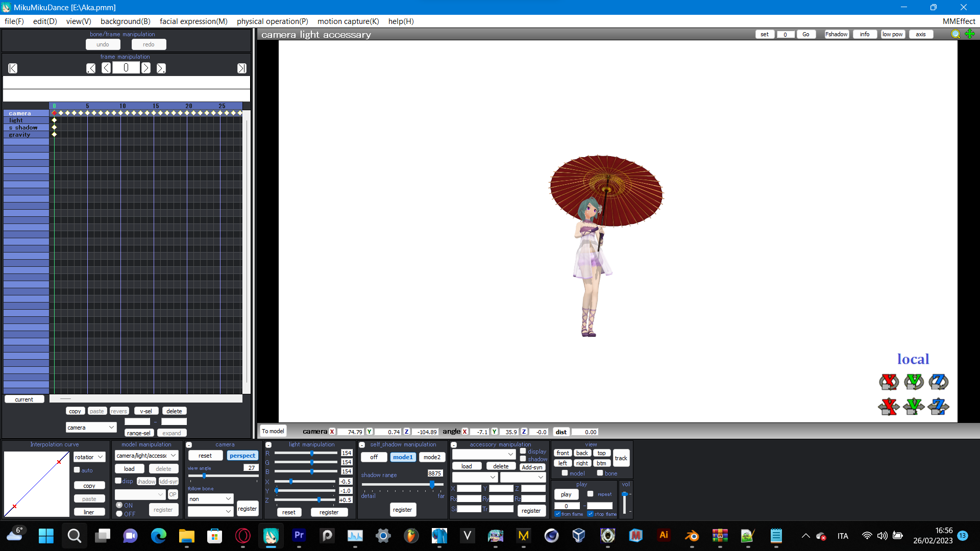Viewport: 980px width, 551px height.
Task: Click the blue Z move axis icon
Action: (938, 407)
